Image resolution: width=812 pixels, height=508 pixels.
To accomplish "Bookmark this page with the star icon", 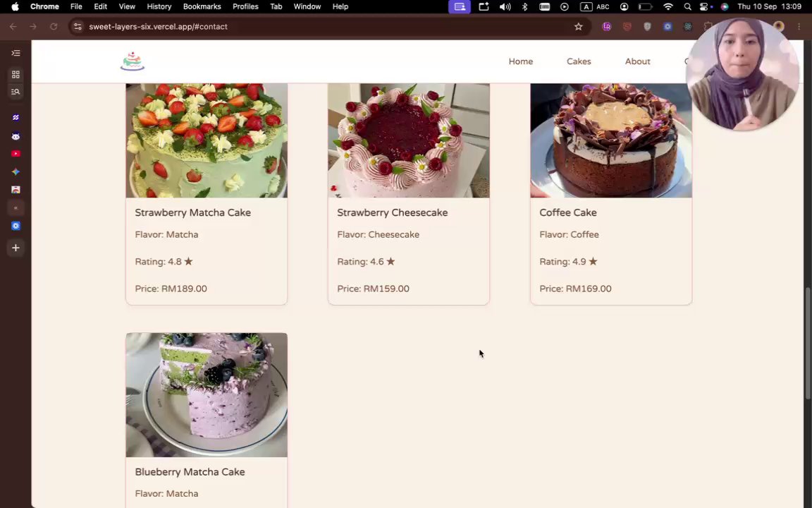I will [x=579, y=26].
